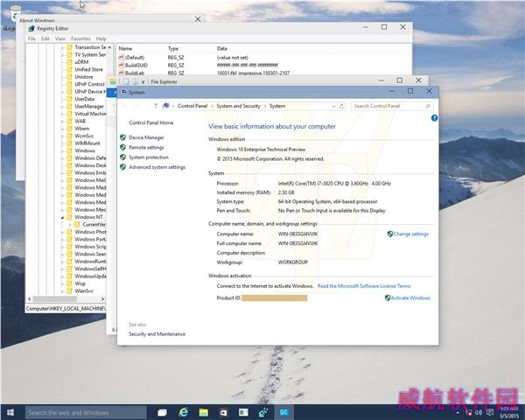Click the Type column header in Registry Editor
525x420 pixels.
(x=173, y=49)
